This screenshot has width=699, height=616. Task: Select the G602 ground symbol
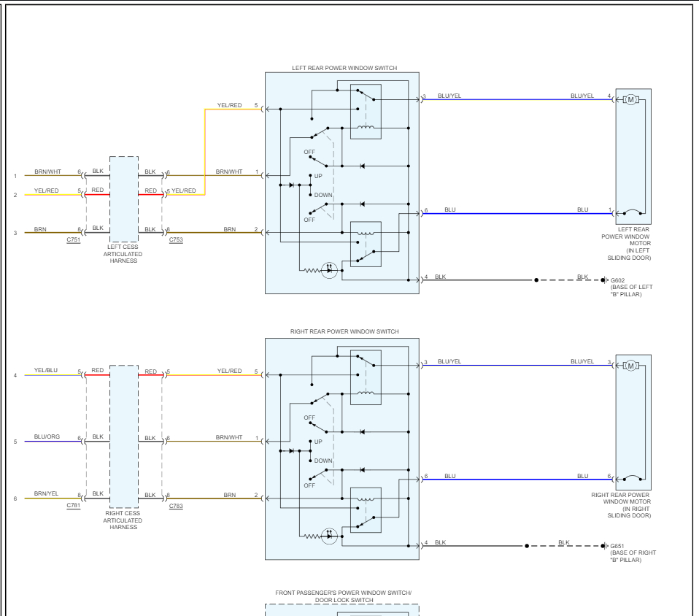click(604, 280)
